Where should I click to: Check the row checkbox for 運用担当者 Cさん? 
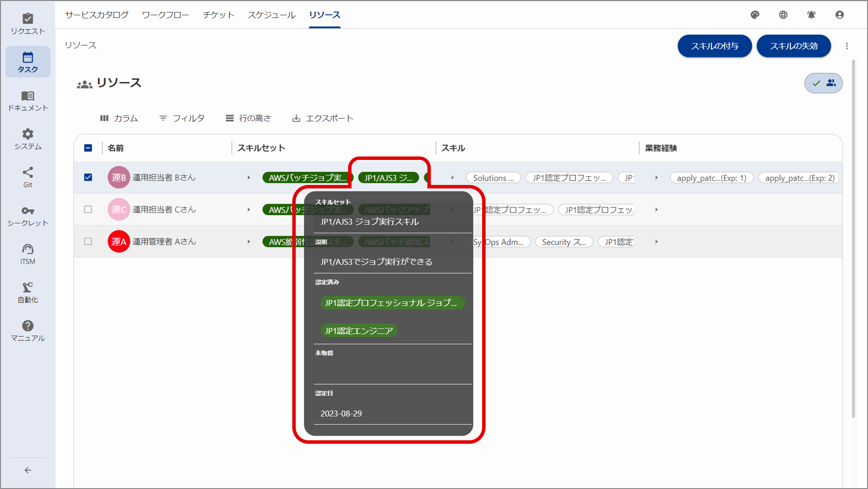(x=88, y=209)
